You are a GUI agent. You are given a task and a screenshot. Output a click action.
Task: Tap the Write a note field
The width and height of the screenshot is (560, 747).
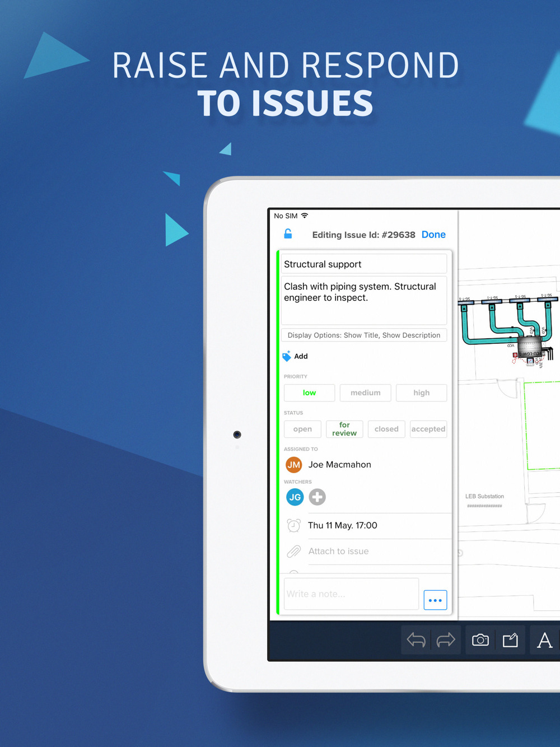coord(351,594)
